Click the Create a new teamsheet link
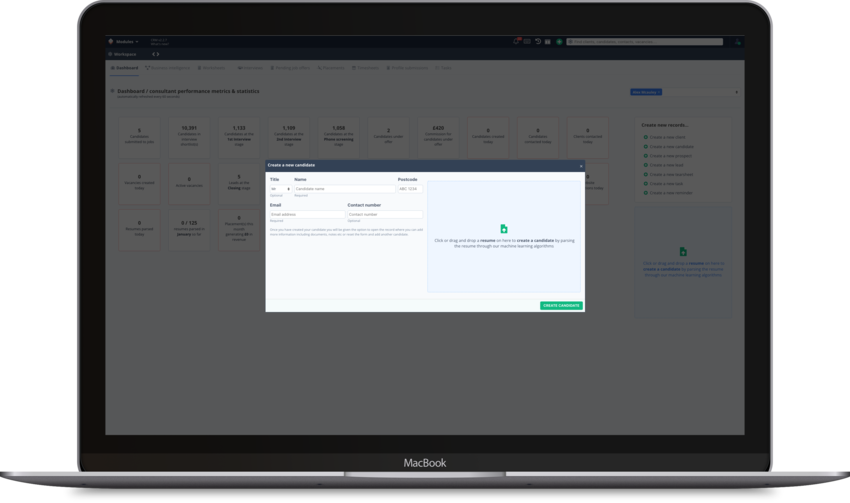Viewport: 850px width, 503px height. coord(671,175)
